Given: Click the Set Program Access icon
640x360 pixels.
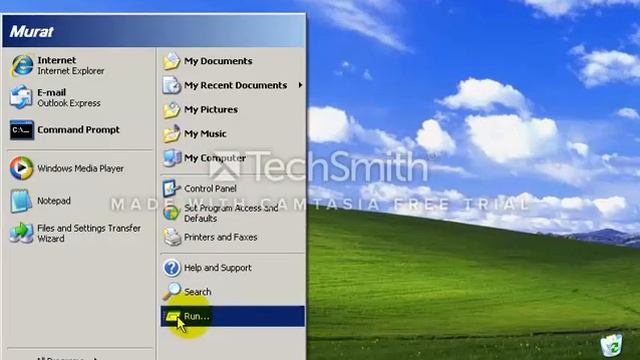Looking at the screenshot, I should coord(171,213).
